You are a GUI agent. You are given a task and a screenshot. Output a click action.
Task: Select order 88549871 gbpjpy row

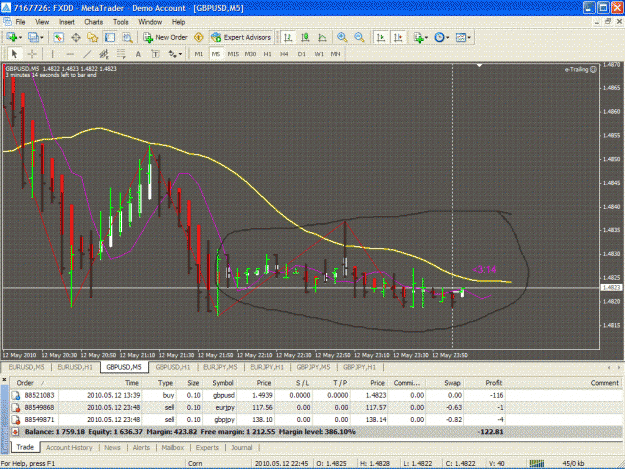(317, 420)
